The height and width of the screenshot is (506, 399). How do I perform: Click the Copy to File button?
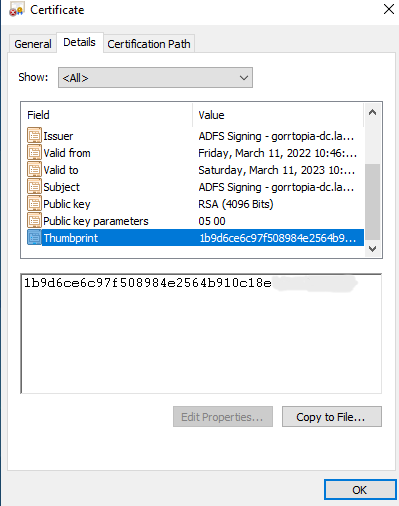[332, 416]
